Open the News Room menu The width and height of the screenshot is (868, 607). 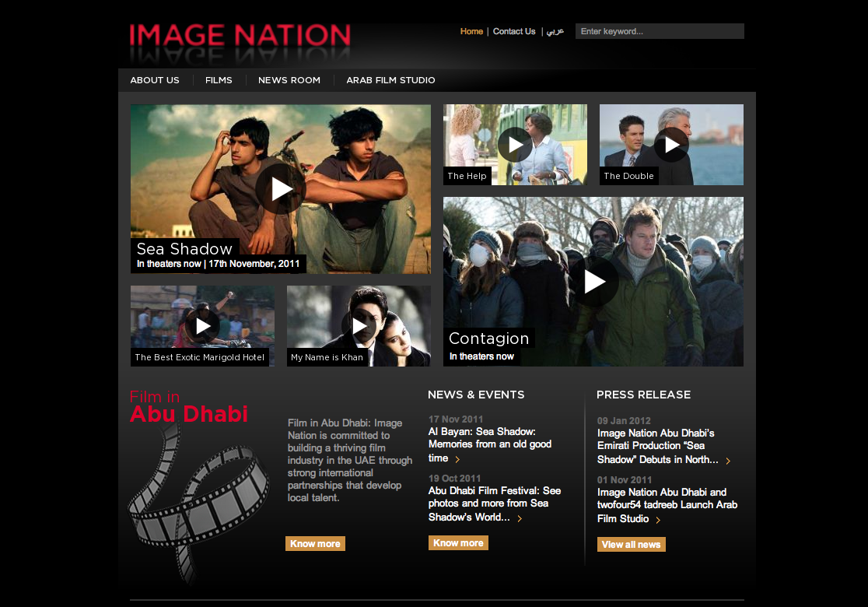click(x=289, y=80)
